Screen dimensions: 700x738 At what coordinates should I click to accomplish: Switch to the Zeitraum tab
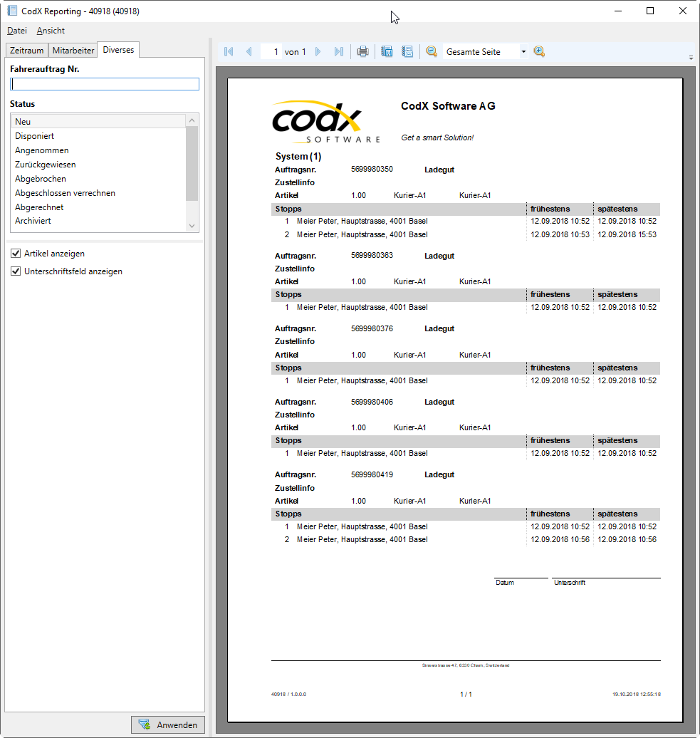(x=26, y=50)
